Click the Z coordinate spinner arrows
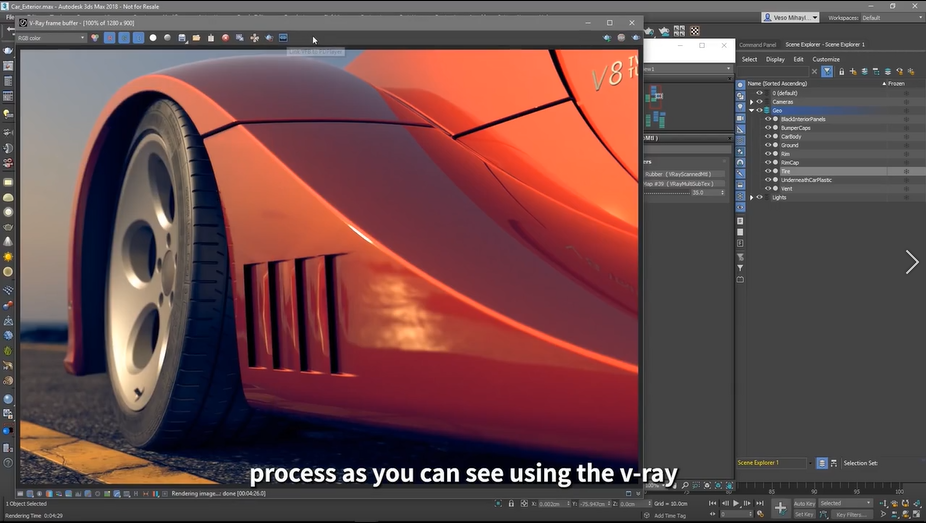This screenshot has width=926, height=523. click(650, 504)
